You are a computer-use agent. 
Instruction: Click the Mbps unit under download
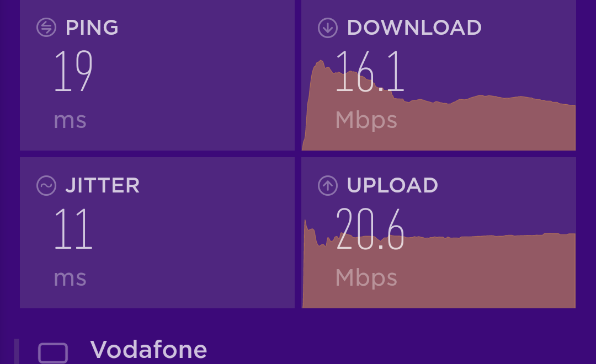(366, 120)
